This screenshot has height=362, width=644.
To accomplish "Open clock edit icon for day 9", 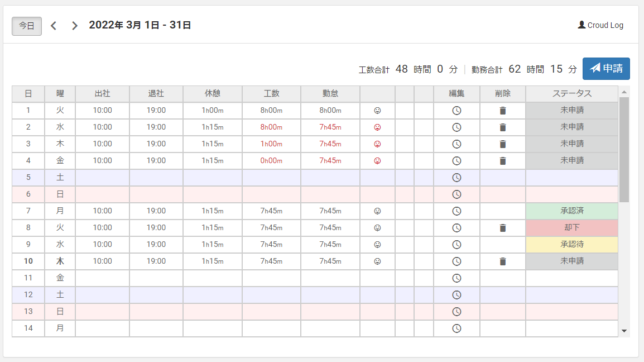I will (456, 244).
